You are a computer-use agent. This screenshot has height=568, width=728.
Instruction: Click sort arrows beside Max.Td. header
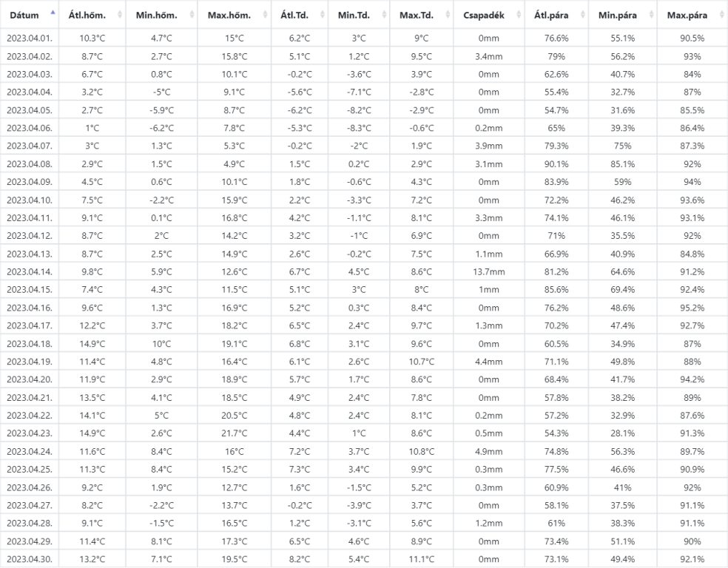point(447,15)
